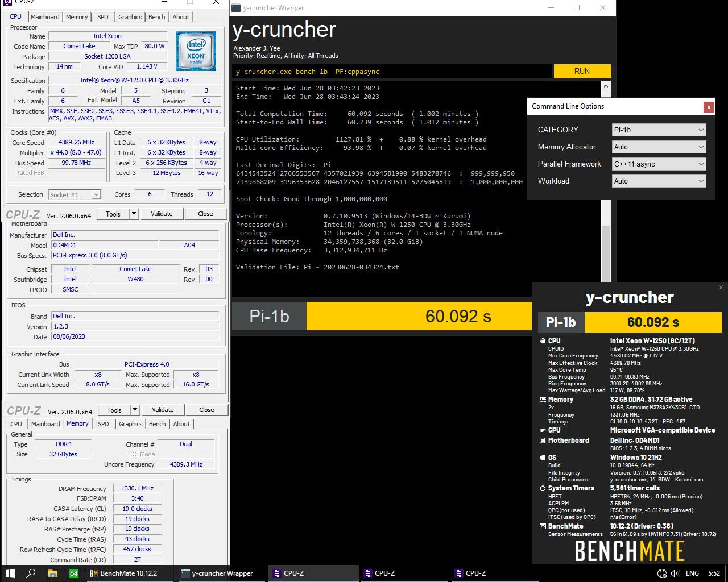The image size is (728, 582).
Task: Click the Windows OS icon in BenchMate result panel
Action: coord(543,458)
